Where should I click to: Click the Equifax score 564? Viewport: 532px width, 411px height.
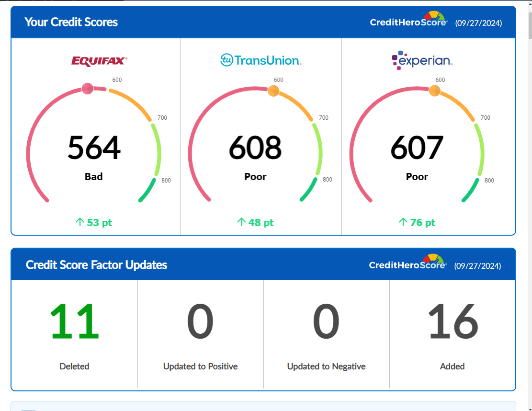(x=94, y=148)
